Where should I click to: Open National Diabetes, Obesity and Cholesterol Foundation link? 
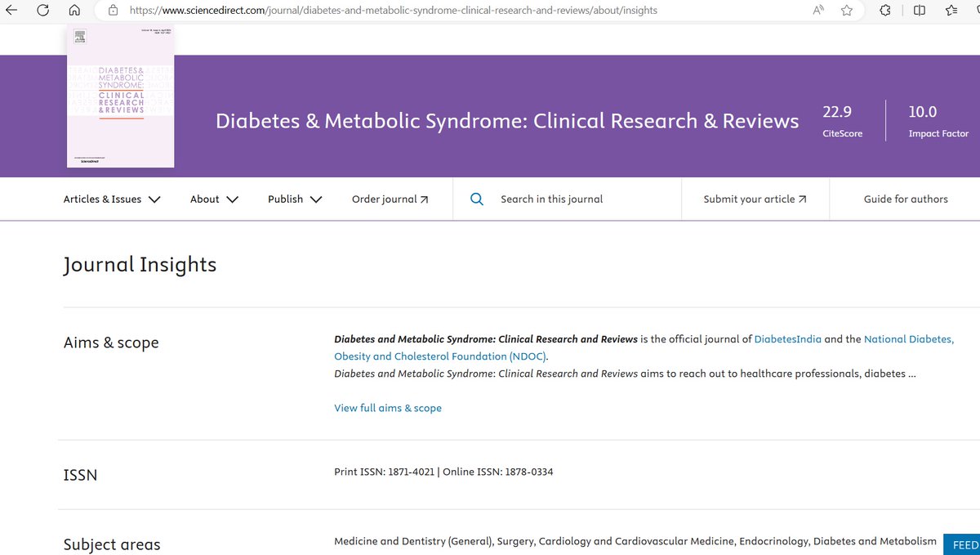[644, 347]
